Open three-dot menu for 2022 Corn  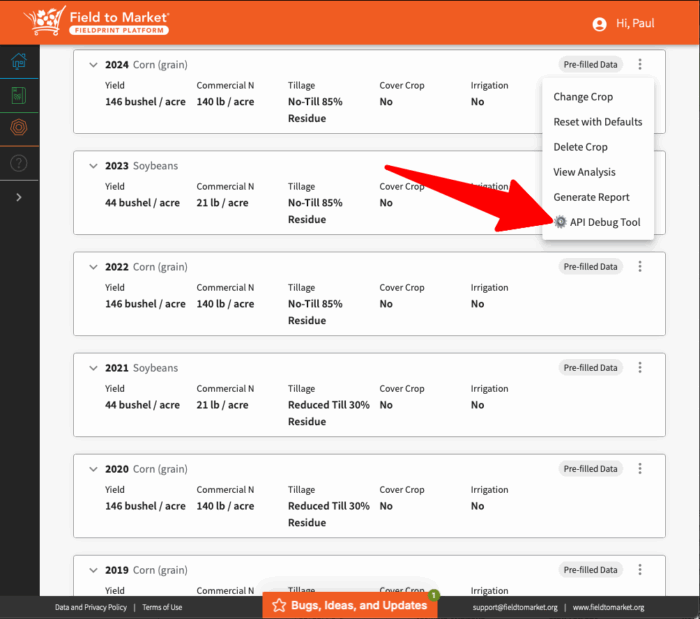point(640,267)
